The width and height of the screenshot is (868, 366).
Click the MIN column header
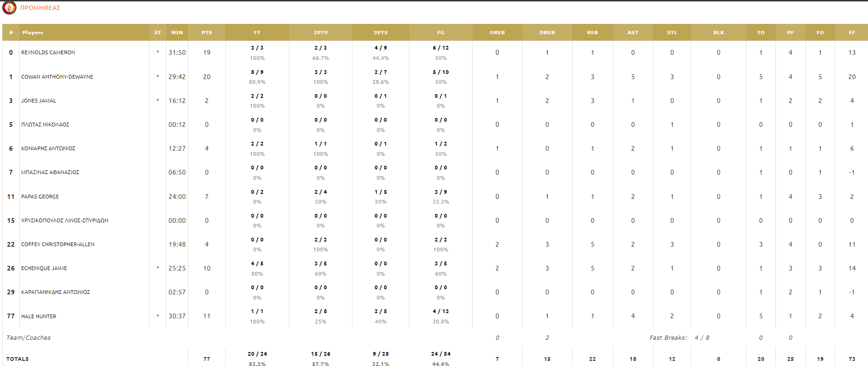coord(177,33)
